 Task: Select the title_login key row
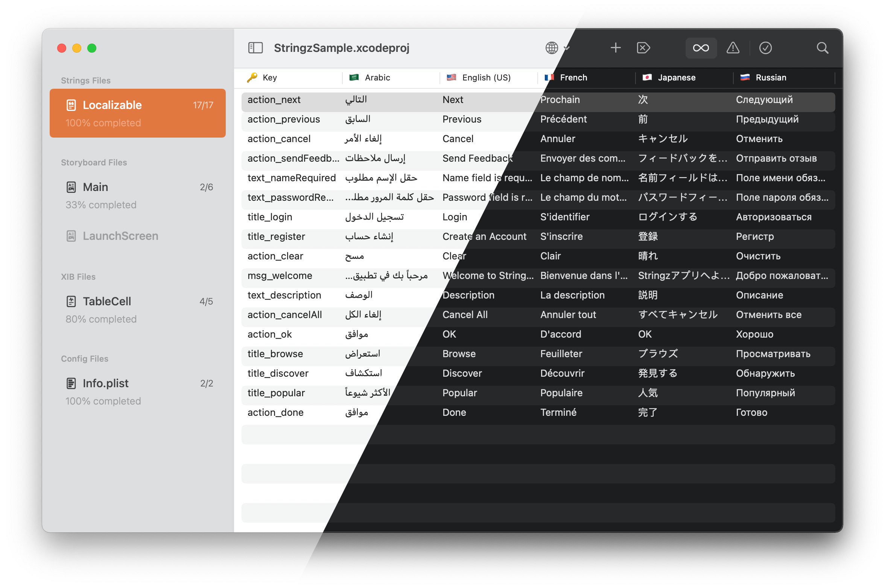pyautogui.click(x=270, y=217)
